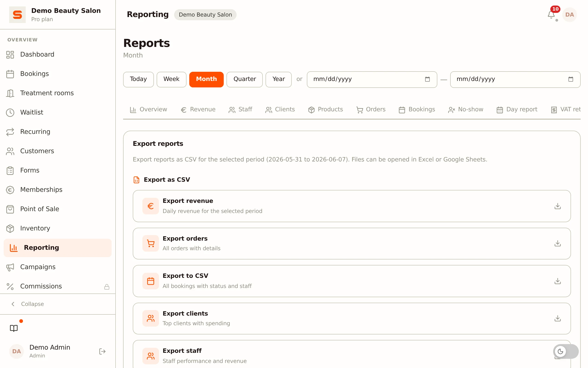Click the euro icon on Export revenue
Image resolution: width=588 pixels, height=368 pixels.
pyautogui.click(x=150, y=206)
